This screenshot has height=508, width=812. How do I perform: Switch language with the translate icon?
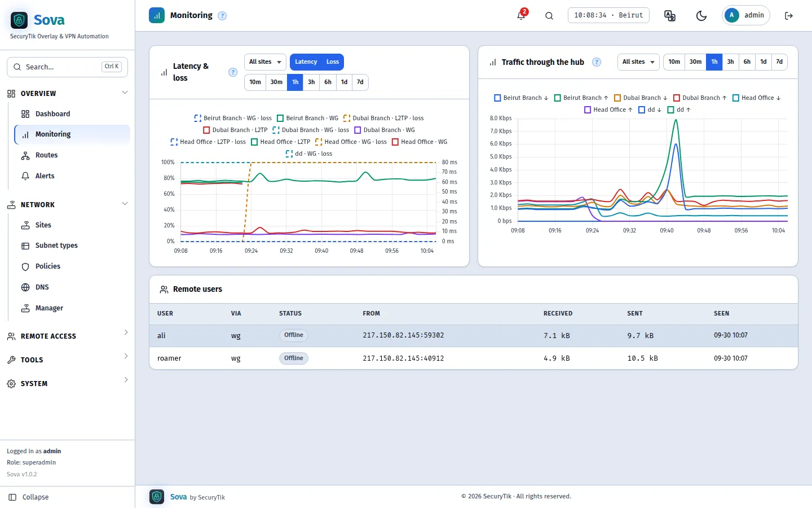[670, 16]
